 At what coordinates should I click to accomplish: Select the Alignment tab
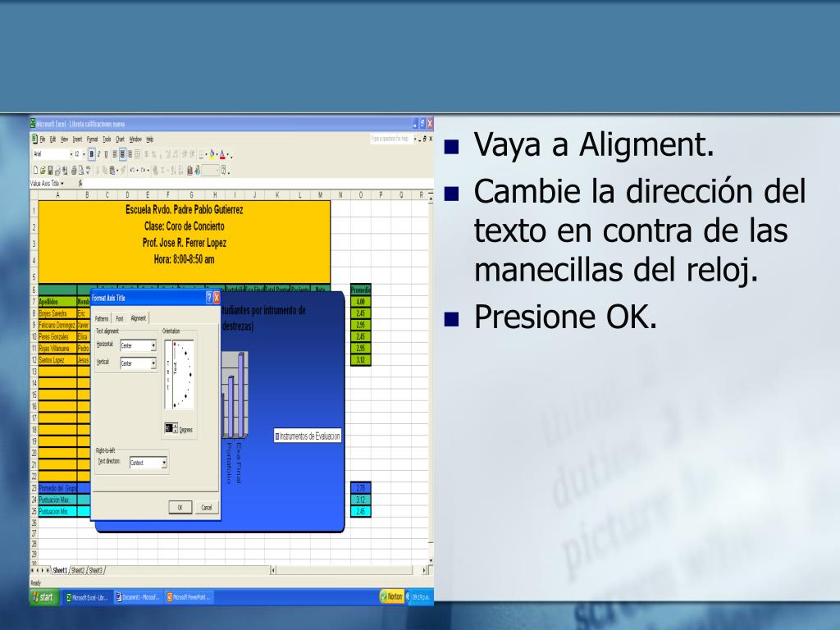pyautogui.click(x=138, y=317)
